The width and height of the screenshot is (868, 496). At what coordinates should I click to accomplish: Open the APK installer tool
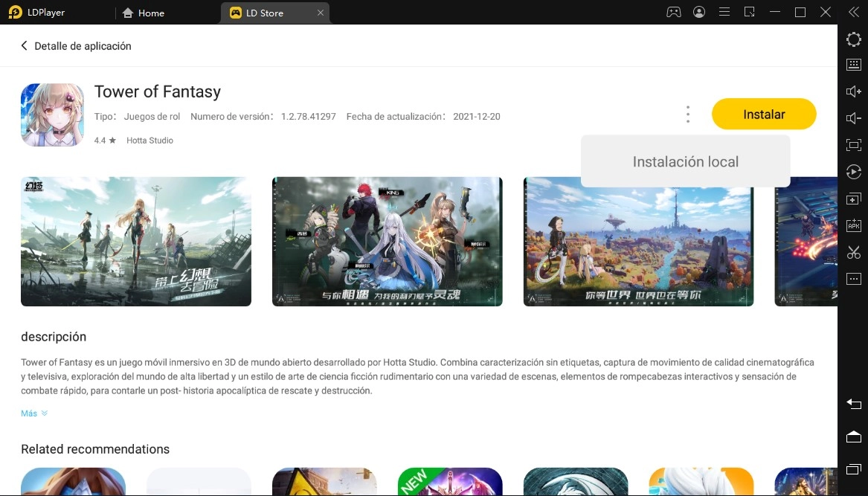click(x=854, y=225)
